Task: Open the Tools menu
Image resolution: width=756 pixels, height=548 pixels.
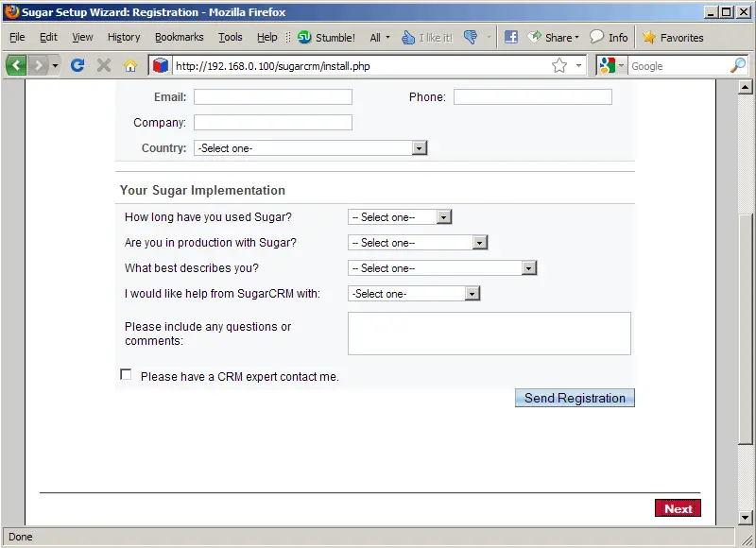Action: click(x=231, y=37)
